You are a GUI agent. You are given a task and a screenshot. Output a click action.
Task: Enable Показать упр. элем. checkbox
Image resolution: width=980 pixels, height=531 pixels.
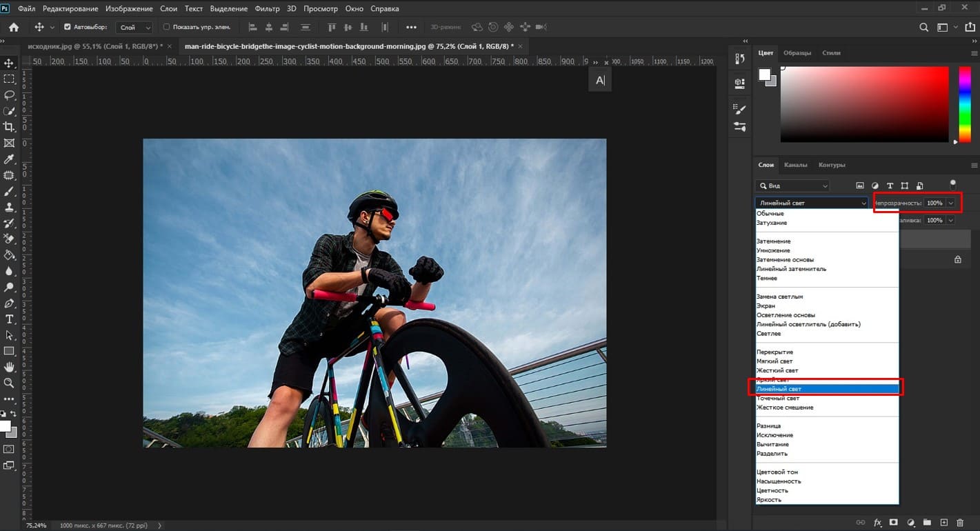tap(166, 28)
